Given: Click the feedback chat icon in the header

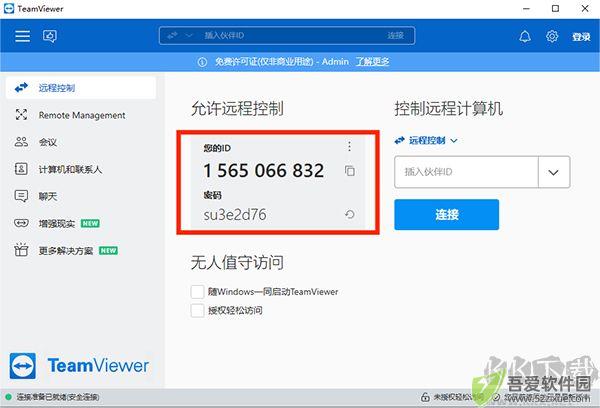Looking at the screenshot, I should [x=50, y=36].
